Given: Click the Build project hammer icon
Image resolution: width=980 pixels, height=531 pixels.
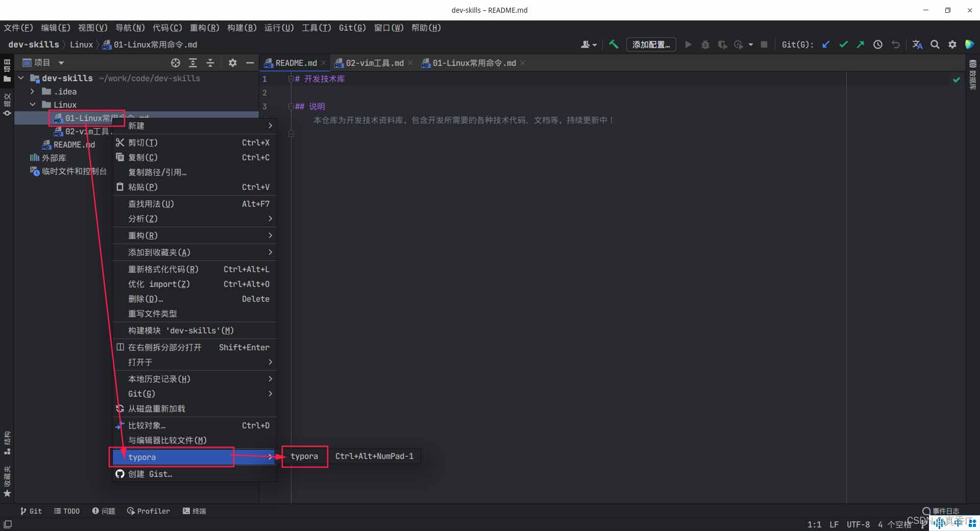Looking at the screenshot, I should (x=614, y=44).
